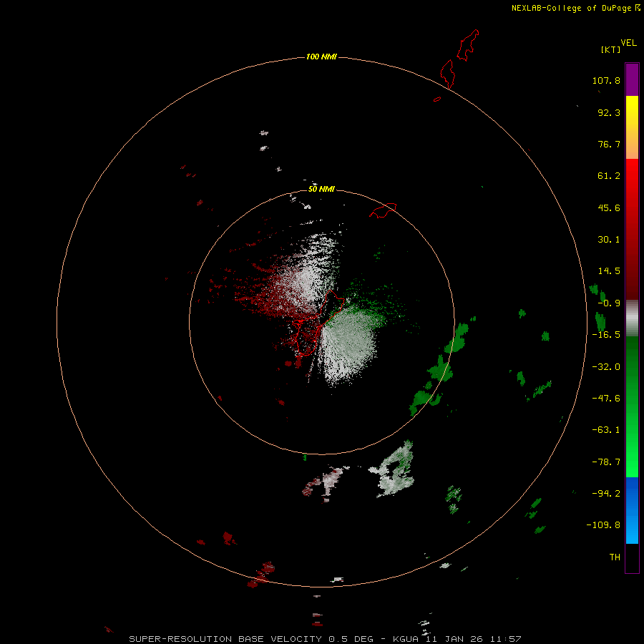Click the VEL legend title
644x644 pixels.
tap(628, 42)
